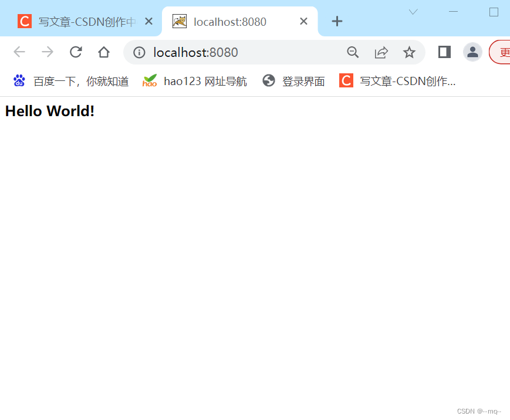Click the side panel icon in toolbar
The height and width of the screenshot is (420, 510).
(x=444, y=52)
